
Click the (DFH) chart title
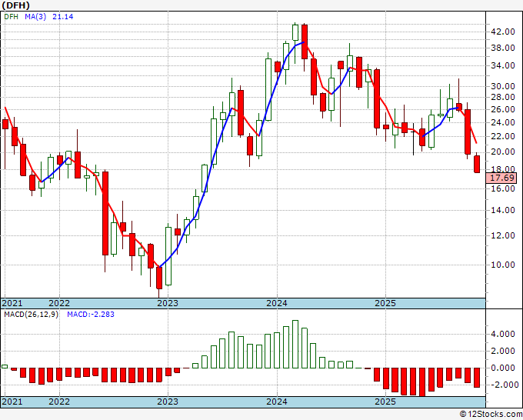point(15,5)
